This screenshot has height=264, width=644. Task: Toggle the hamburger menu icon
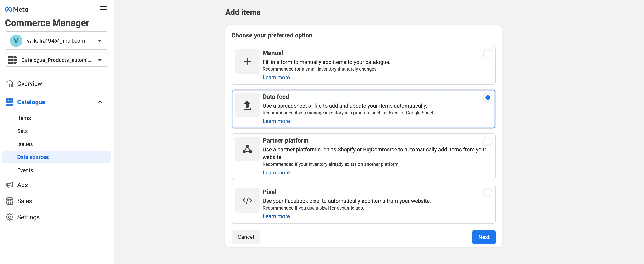(103, 9)
